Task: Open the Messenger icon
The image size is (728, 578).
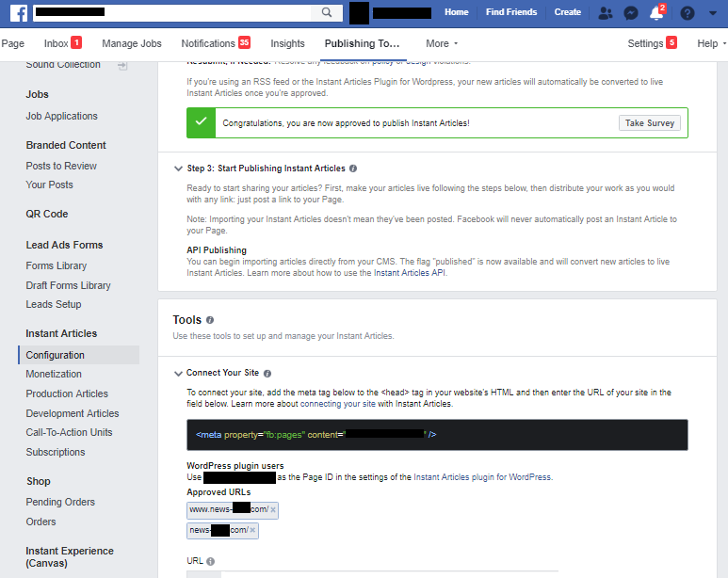Action: (x=630, y=13)
